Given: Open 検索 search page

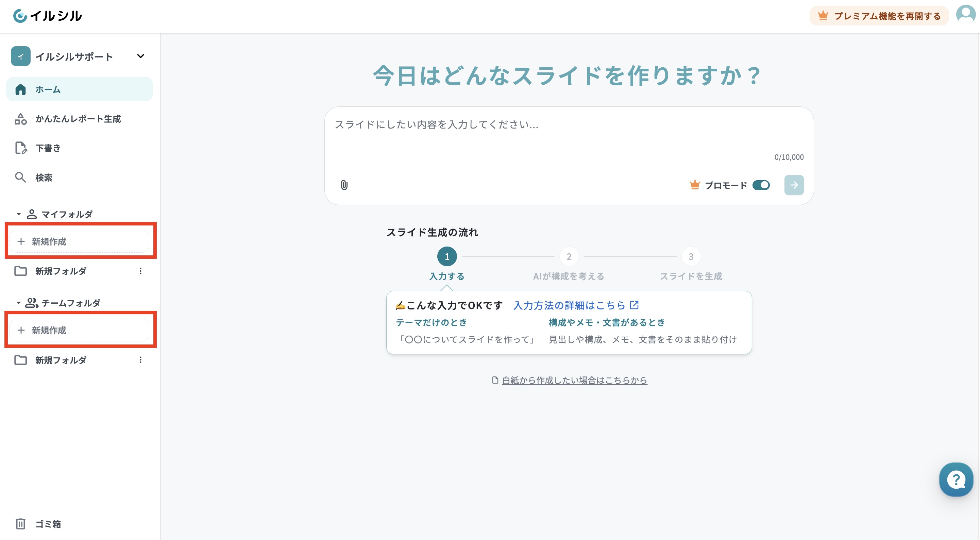Looking at the screenshot, I should click(x=79, y=177).
